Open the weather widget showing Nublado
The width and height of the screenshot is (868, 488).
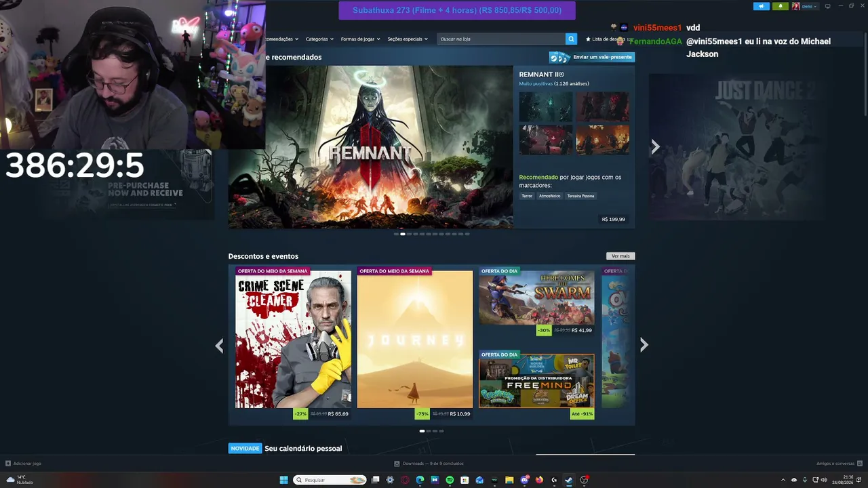(x=20, y=480)
